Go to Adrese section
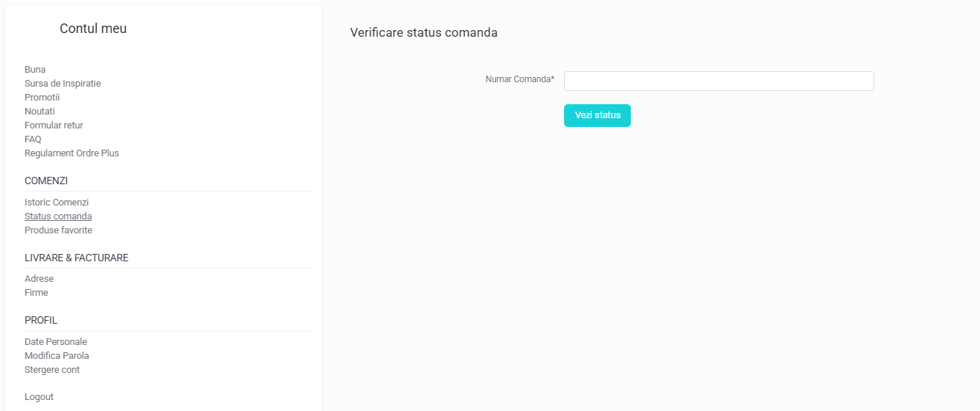The width and height of the screenshot is (980, 411). (39, 279)
